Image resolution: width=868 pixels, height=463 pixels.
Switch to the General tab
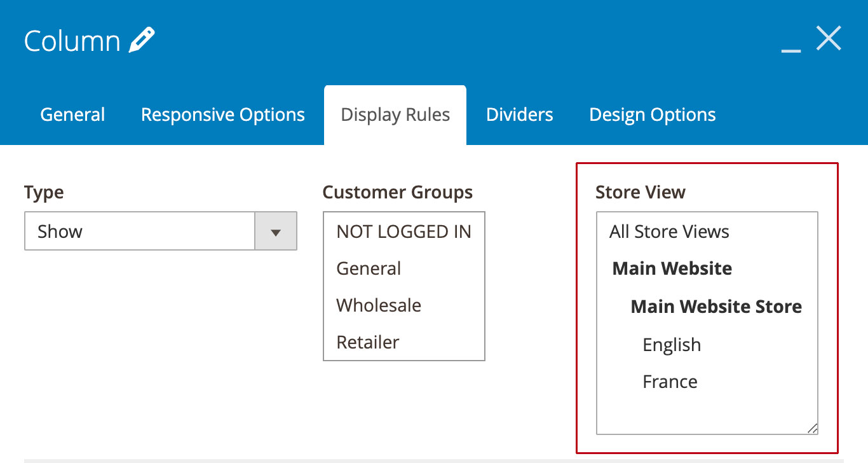pyautogui.click(x=72, y=114)
